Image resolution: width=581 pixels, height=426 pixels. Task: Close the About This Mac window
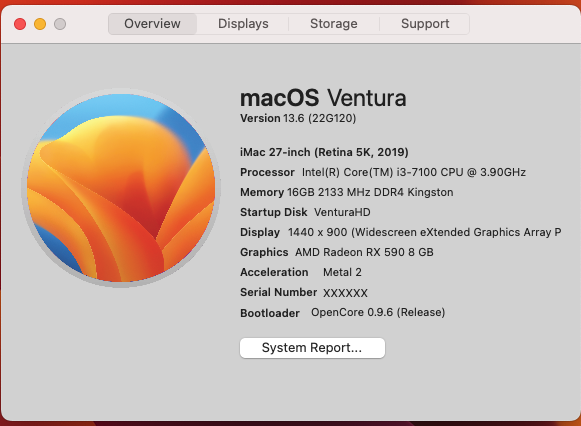click(20, 24)
